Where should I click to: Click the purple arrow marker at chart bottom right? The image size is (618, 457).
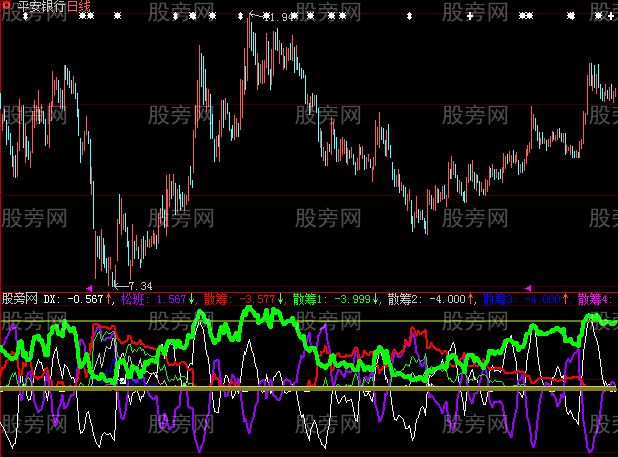(x=529, y=287)
